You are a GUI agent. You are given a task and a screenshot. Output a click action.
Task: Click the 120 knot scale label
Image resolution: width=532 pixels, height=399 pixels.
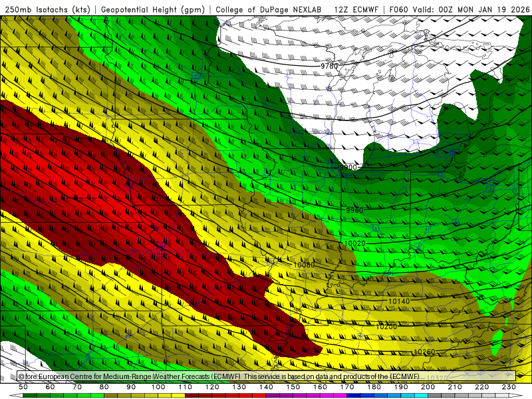point(212,387)
